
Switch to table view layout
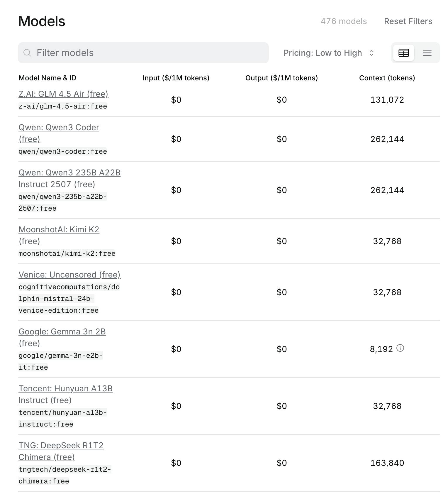[403, 53]
